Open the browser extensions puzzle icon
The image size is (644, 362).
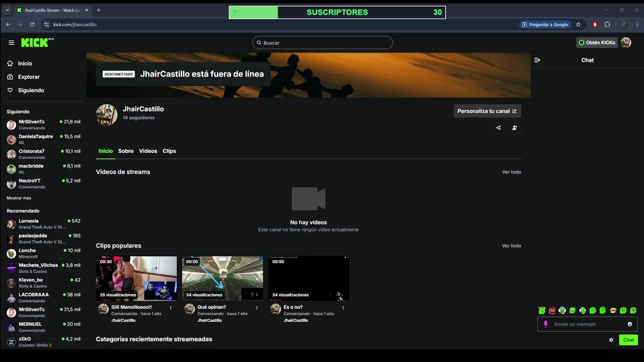[607, 24]
